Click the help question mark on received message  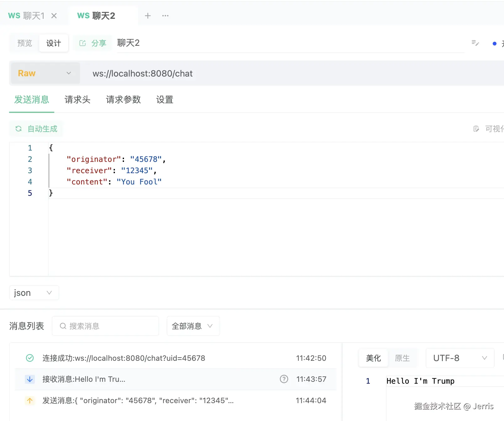[x=284, y=379]
